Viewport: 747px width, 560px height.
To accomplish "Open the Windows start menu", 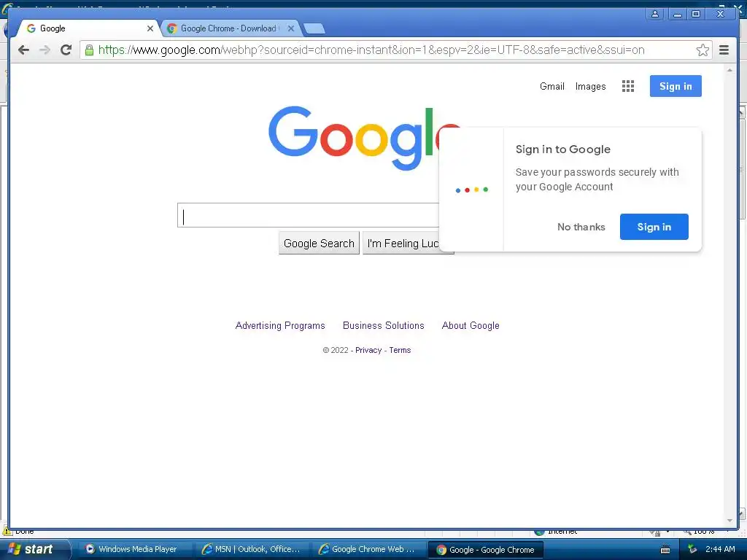I will tap(34, 549).
